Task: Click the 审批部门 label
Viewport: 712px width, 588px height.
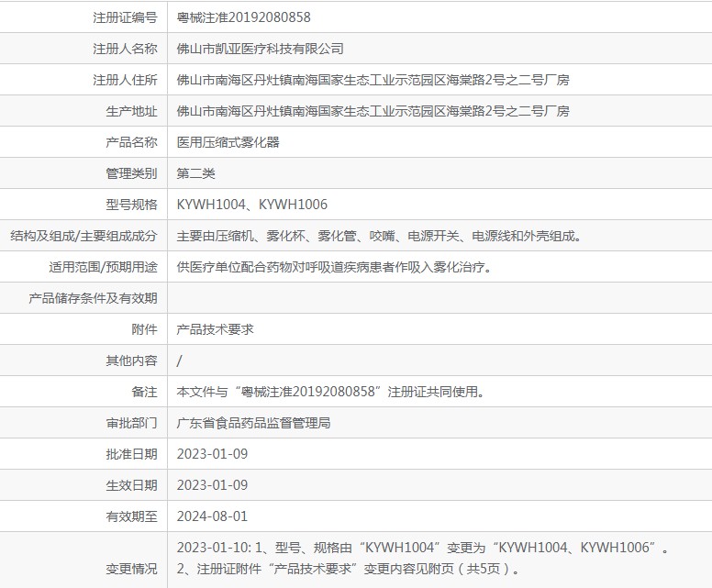Action: [131, 423]
